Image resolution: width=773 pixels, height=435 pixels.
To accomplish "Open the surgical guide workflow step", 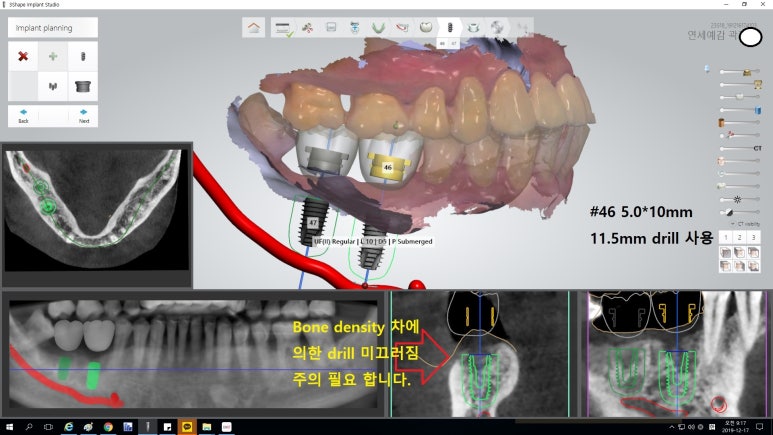I will (x=474, y=28).
